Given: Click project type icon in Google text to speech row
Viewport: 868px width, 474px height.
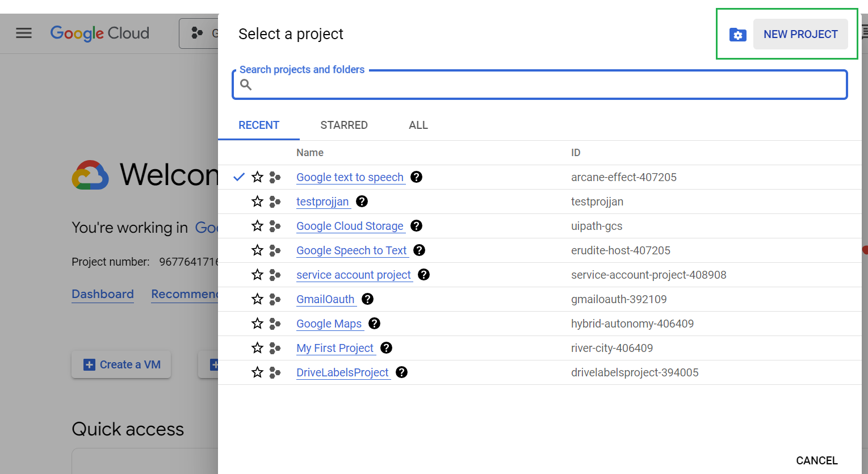Looking at the screenshot, I should point(275,177).
